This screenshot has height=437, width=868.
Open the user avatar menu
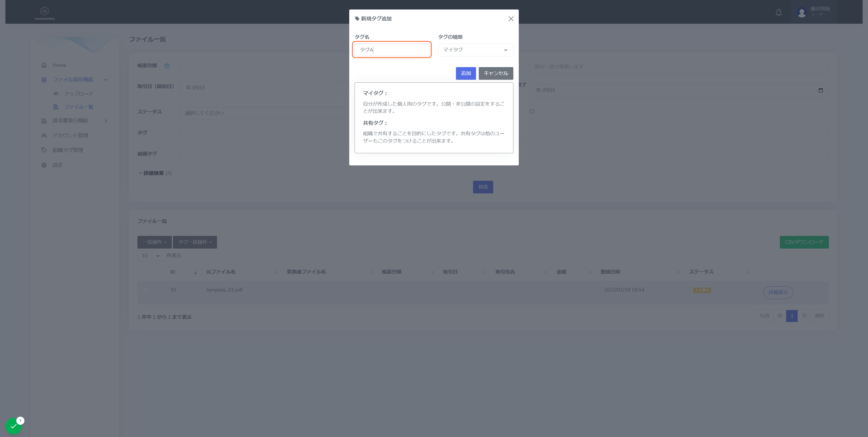[x=802, y=12]
